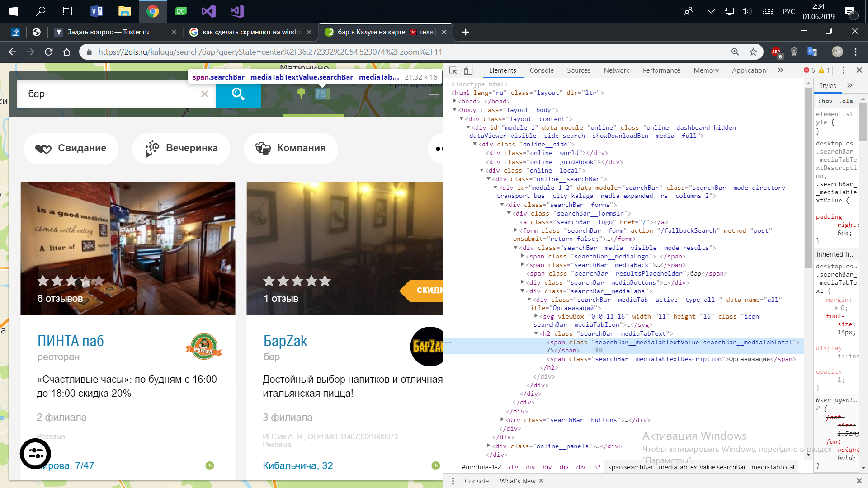Open Windows search from the taskbar

click(x=41, y=11)
